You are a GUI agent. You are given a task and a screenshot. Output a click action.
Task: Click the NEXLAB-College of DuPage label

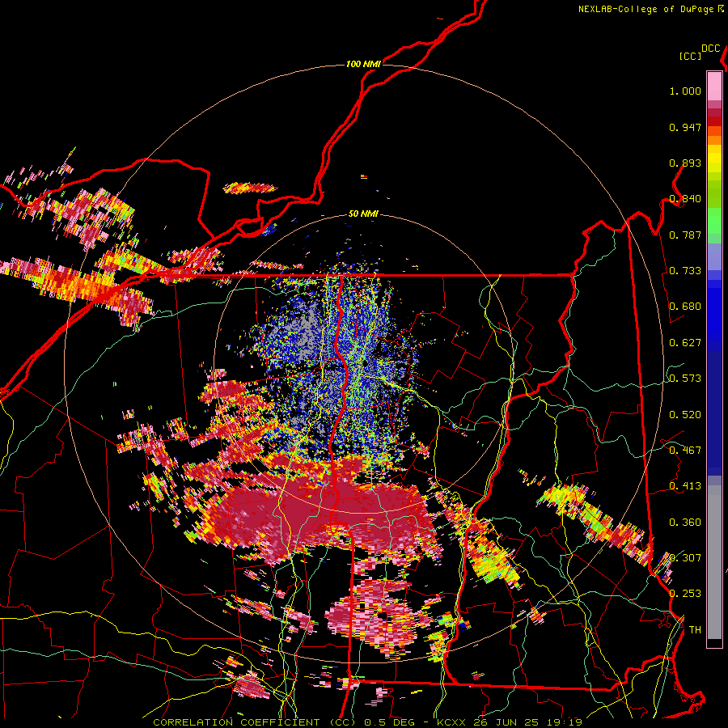pos(645,9)
